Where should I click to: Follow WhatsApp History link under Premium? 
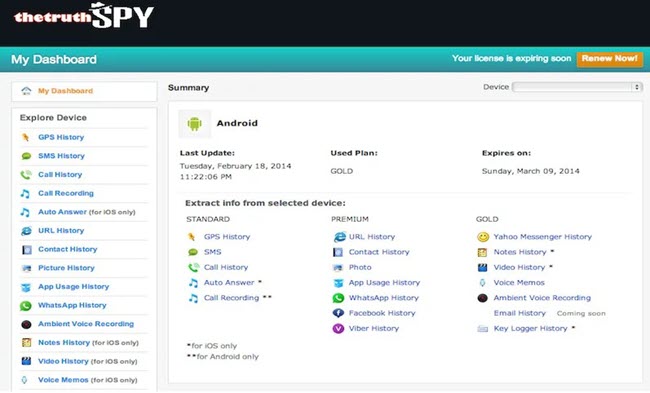point(383,298)
